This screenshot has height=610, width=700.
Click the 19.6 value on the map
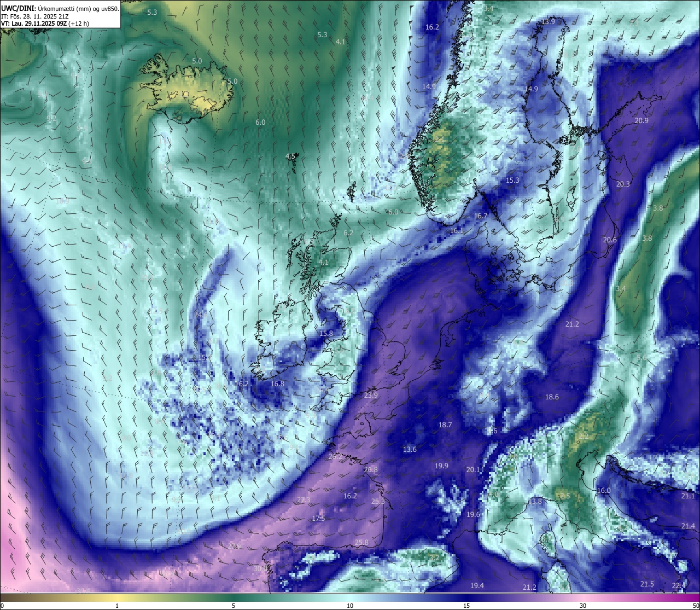(x=473, y=514)
